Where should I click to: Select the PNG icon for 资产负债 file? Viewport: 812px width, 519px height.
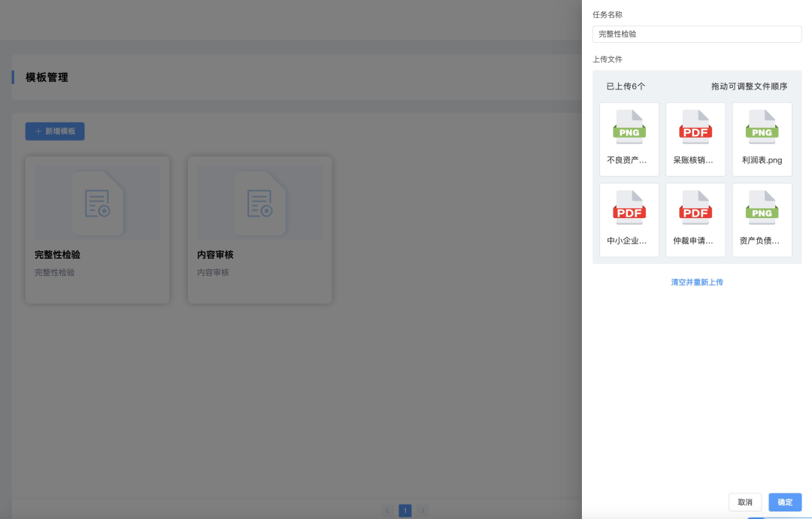pos(762,208)
